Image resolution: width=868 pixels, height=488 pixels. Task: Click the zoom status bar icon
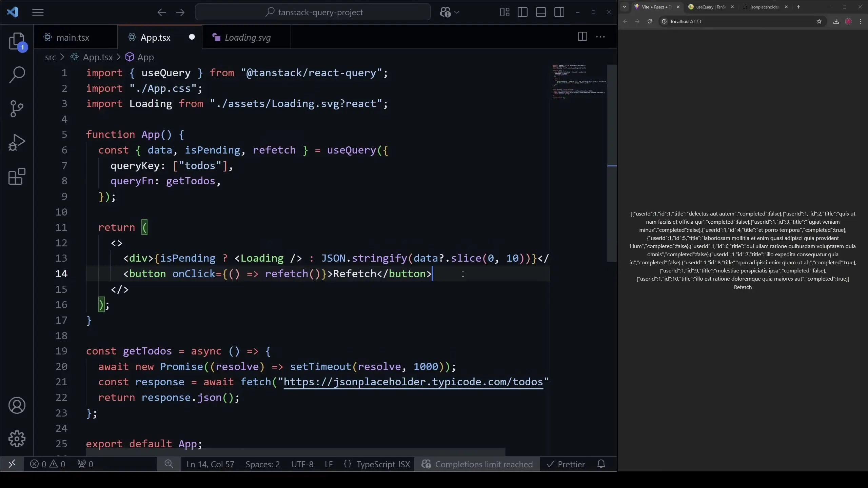(x=169, y=464)
